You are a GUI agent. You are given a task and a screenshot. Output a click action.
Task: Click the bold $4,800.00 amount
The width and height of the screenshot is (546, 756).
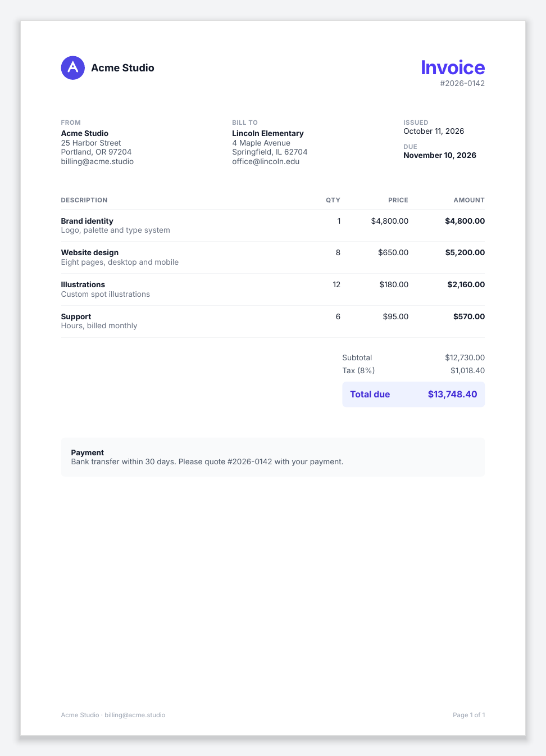pyautogui.click(x=465, y=221)
